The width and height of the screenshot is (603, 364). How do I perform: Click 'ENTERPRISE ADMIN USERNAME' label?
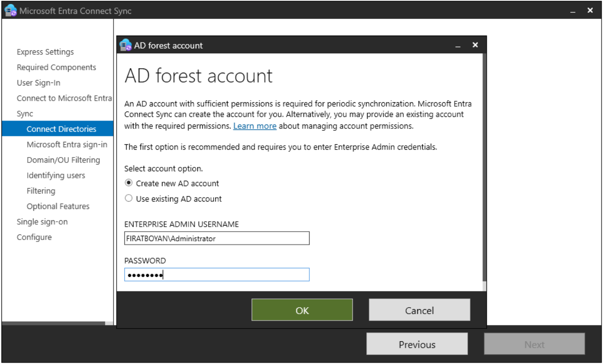(181, 224)
